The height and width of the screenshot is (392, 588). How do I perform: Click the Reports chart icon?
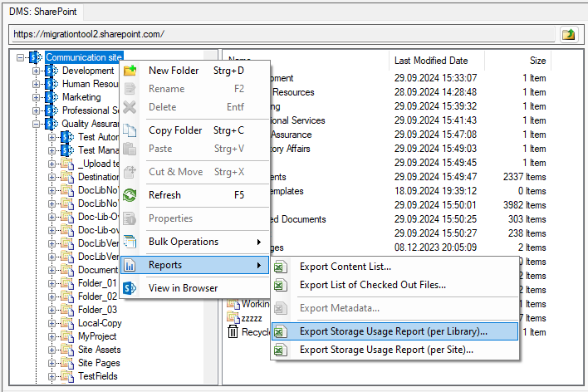click(130, 265)
